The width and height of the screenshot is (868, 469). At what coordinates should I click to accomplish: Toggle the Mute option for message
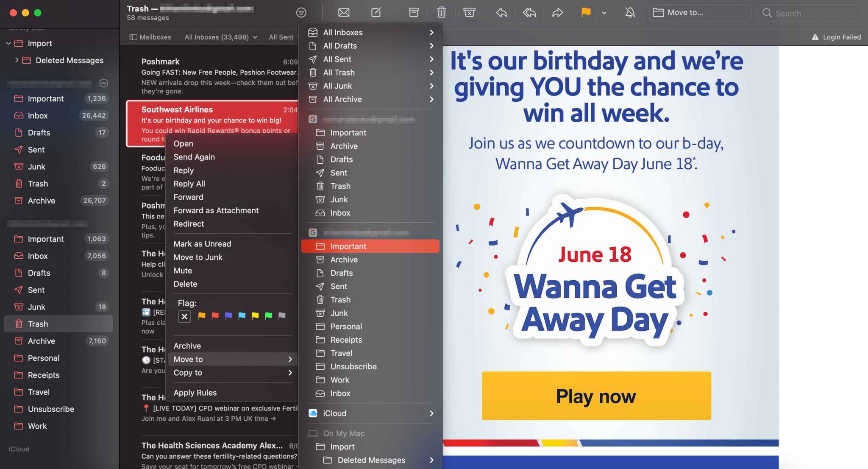point(182,270)
